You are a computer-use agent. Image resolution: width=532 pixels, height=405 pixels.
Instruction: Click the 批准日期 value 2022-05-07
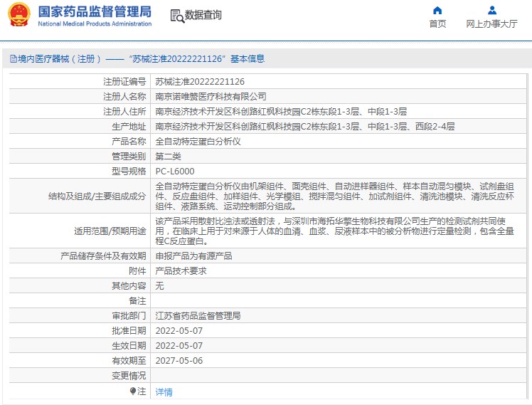pos(179,331)
